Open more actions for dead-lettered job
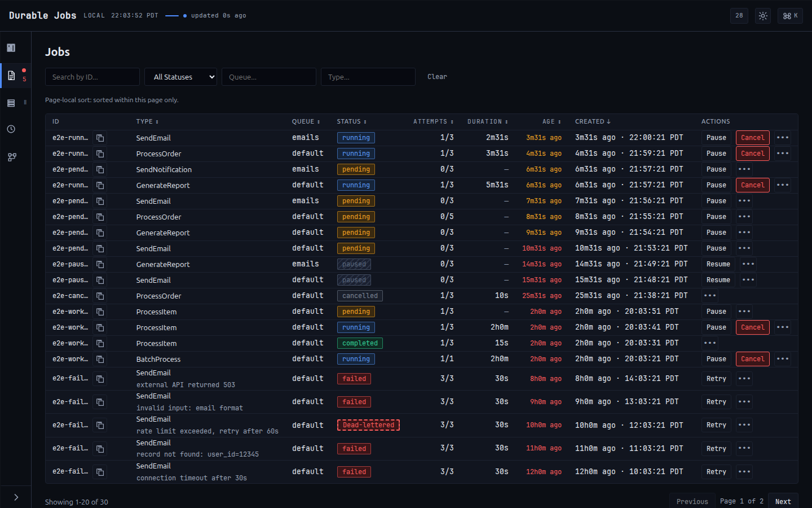The image size is (812, 508). click(x=744, y=425)
